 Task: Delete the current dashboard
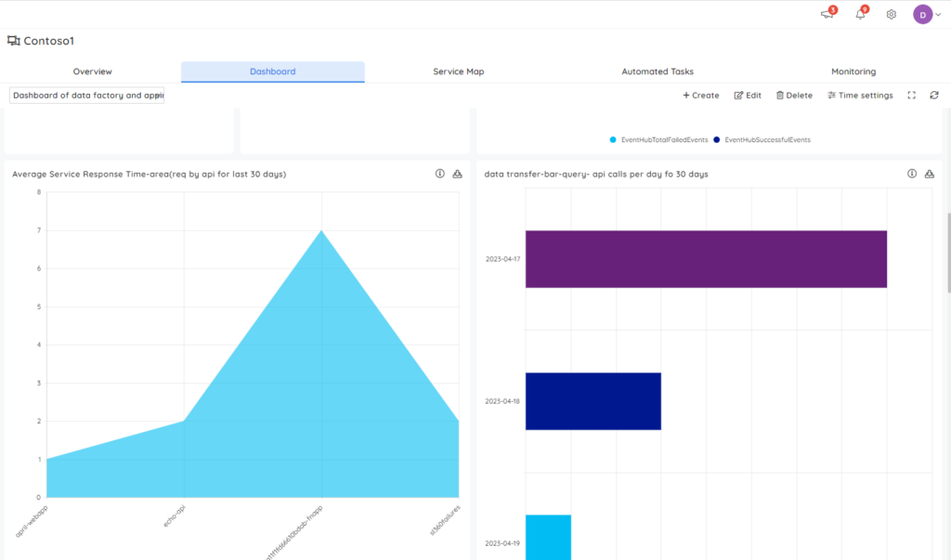click(x=794, y=95)
